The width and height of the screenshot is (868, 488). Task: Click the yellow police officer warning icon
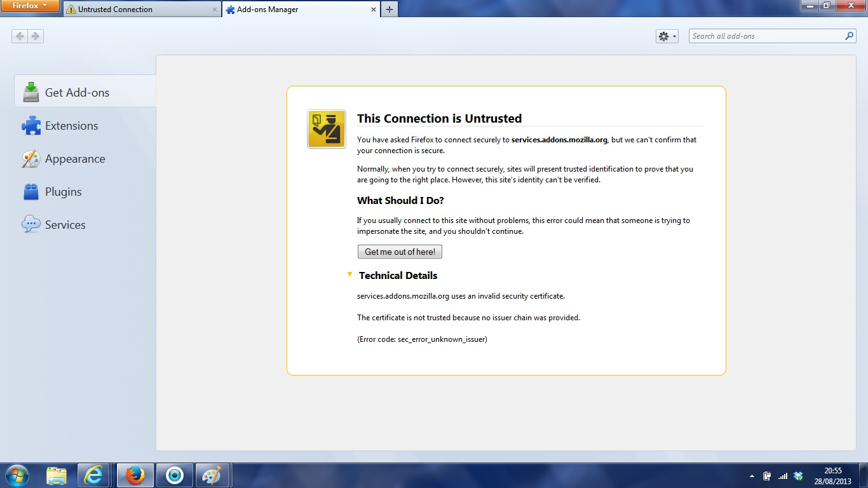point(327,129)
